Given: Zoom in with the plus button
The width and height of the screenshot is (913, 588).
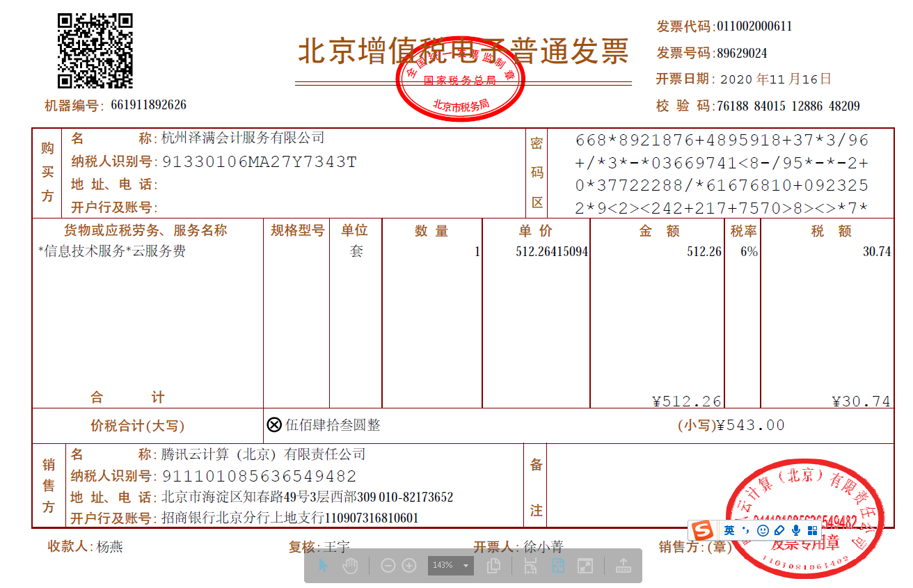Looking at the screenshot, I should [x=409, y=566].
